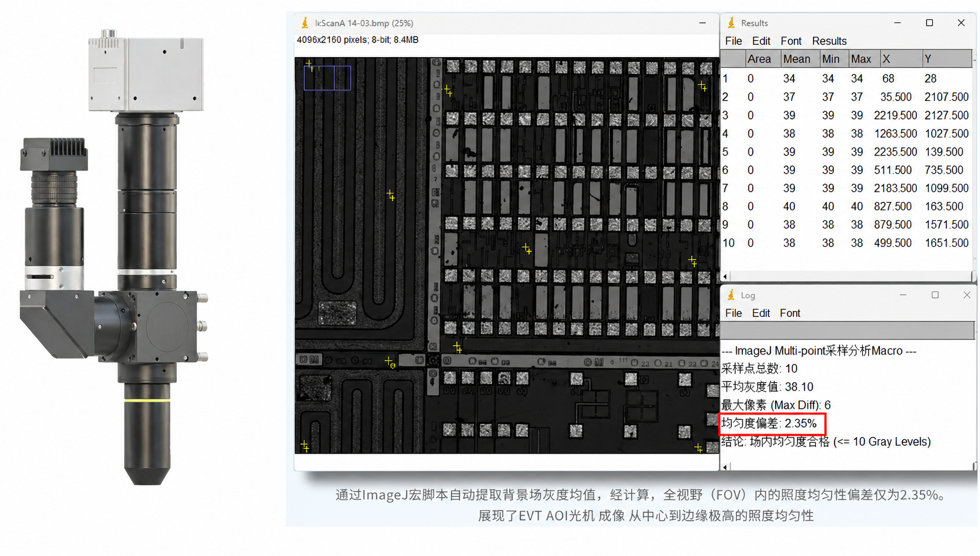Open the Results menu in Results window
980x556 pixels.
point(829,41)
